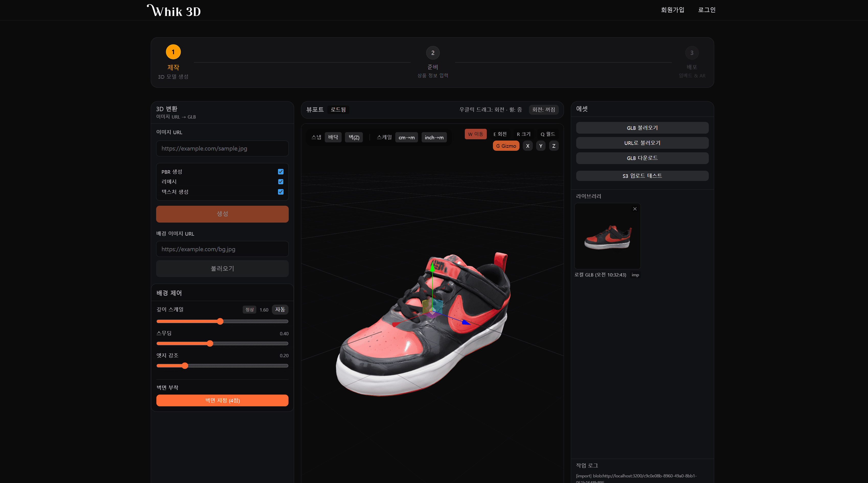Remove the shoe thumbnail with X icon
868x483 pixels.
634,209
